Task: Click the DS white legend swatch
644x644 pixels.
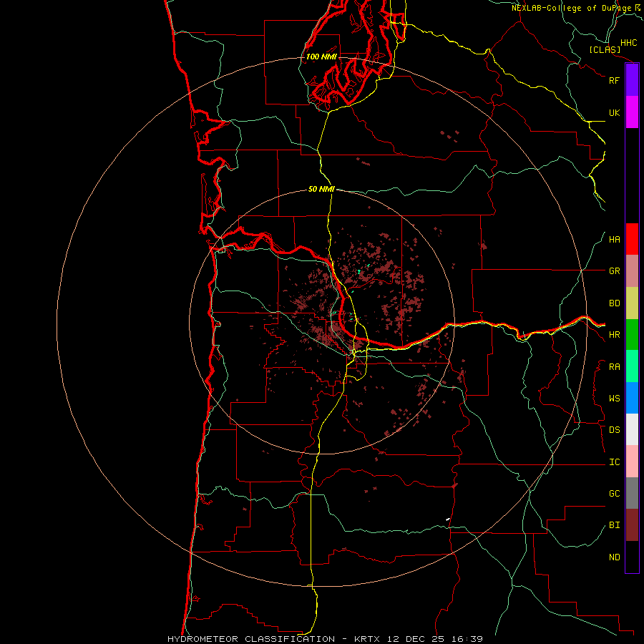Action: click(632, 429)
